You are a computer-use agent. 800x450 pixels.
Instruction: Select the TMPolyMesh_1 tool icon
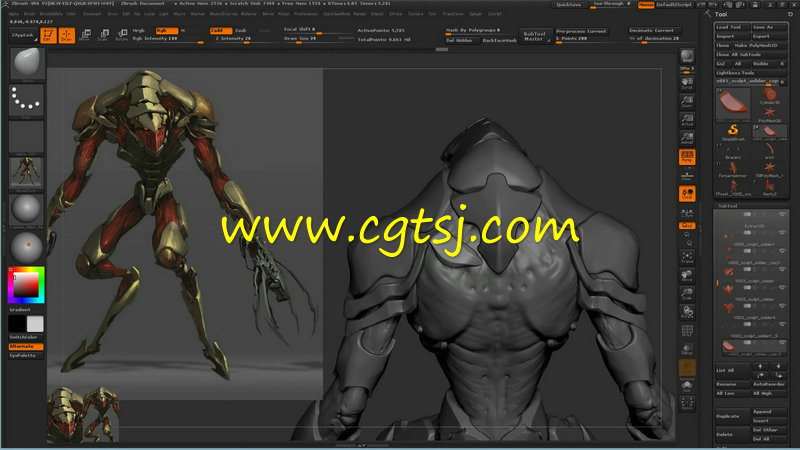point(769,169)
